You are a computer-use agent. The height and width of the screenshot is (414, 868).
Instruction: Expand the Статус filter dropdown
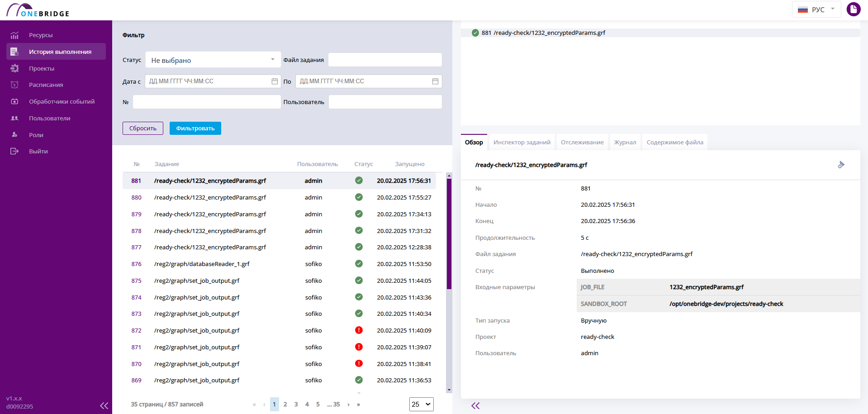pyautogui.click(x=213, y=60)
